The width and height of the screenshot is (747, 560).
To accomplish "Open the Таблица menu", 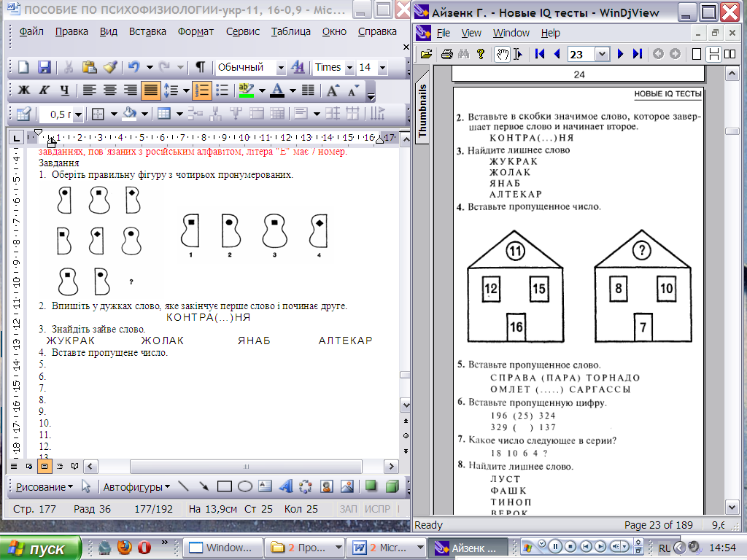I will (290, 31).
